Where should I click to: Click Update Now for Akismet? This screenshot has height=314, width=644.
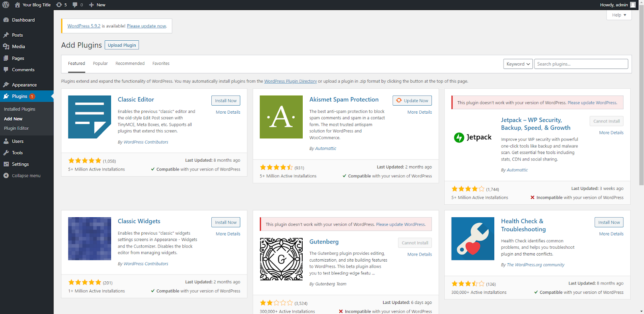tap(412, 101)
